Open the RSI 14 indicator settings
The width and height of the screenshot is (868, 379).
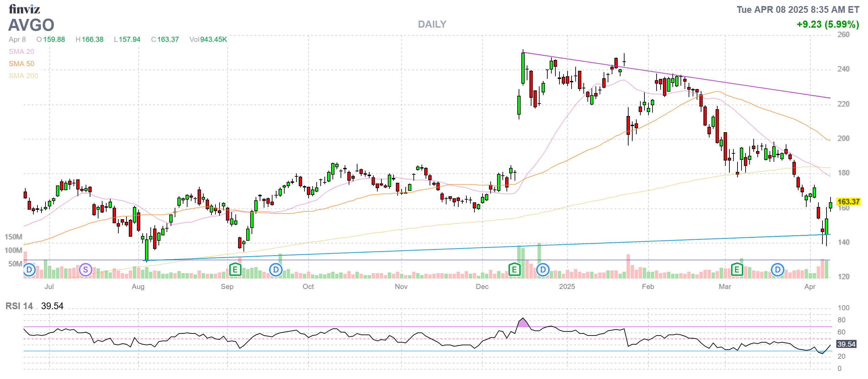click(x=19, y=306)
